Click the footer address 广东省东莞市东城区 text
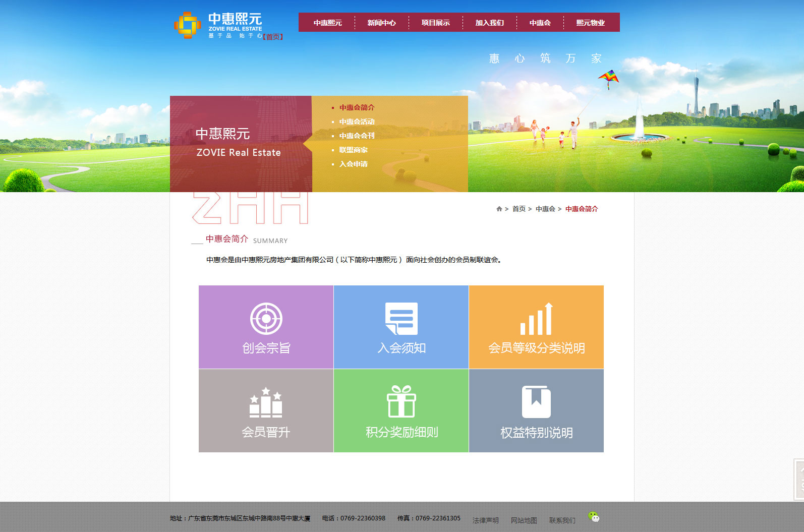 [x=240, y=518]
